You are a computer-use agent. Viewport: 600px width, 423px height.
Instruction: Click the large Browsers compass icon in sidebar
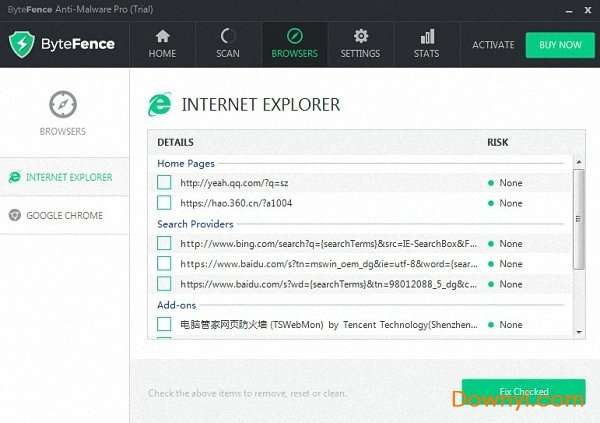(x=63, y=104)
